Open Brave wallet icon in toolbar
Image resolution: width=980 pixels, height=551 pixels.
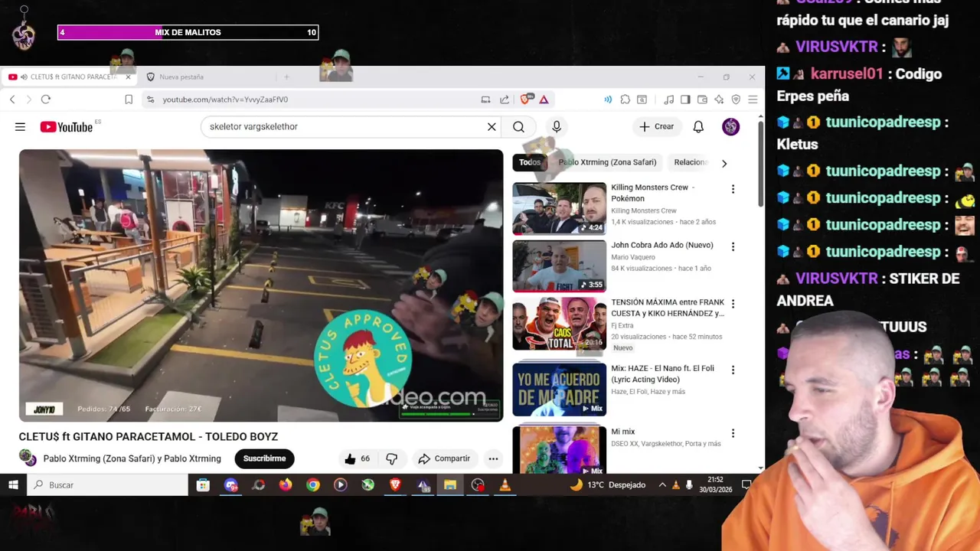(x=702, y=99)
